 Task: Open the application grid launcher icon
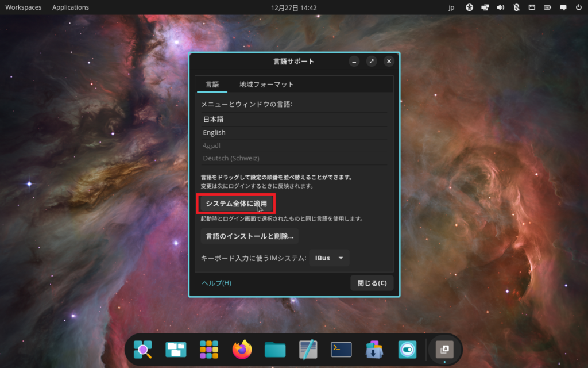[x=209, y=349]
